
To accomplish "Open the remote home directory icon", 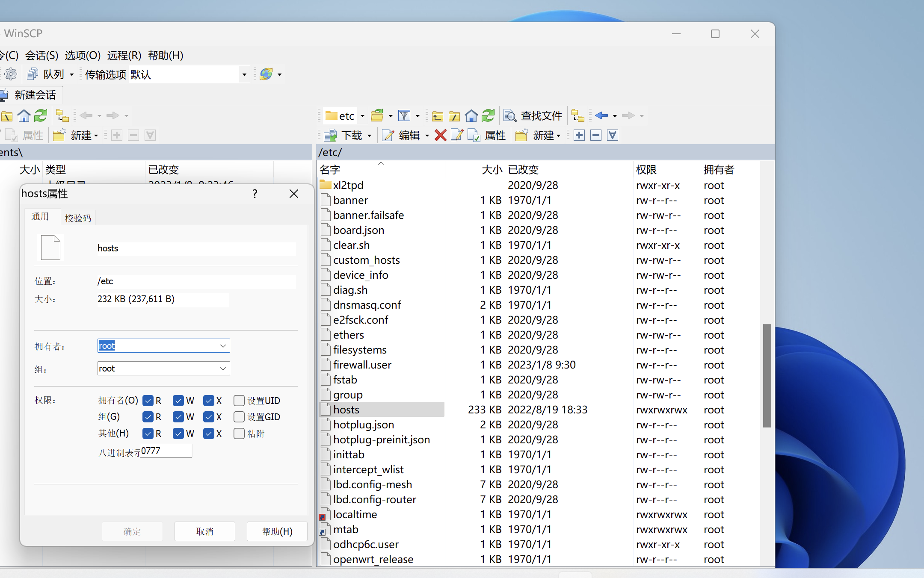I will 471,115.
